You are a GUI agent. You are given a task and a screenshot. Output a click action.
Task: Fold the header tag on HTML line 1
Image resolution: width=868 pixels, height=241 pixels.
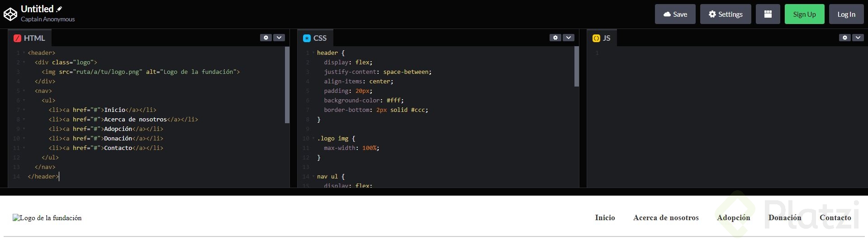point(24,53)
